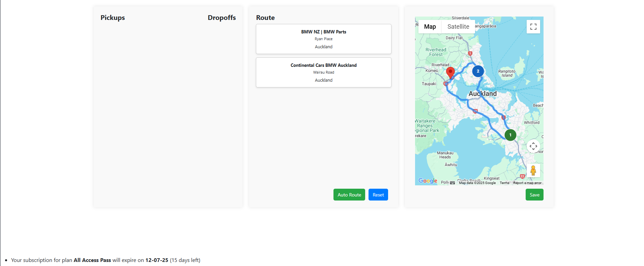
Task: Click 'Map data ©2025 Google' attribution
Action: click(x=477, y=183)
